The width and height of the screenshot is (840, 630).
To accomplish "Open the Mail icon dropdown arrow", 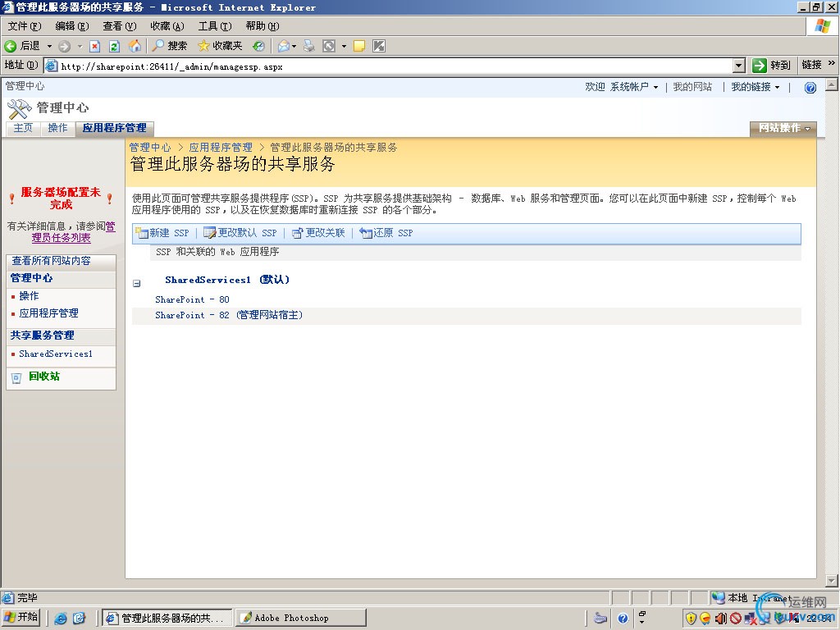I will (x=294, y=46).
